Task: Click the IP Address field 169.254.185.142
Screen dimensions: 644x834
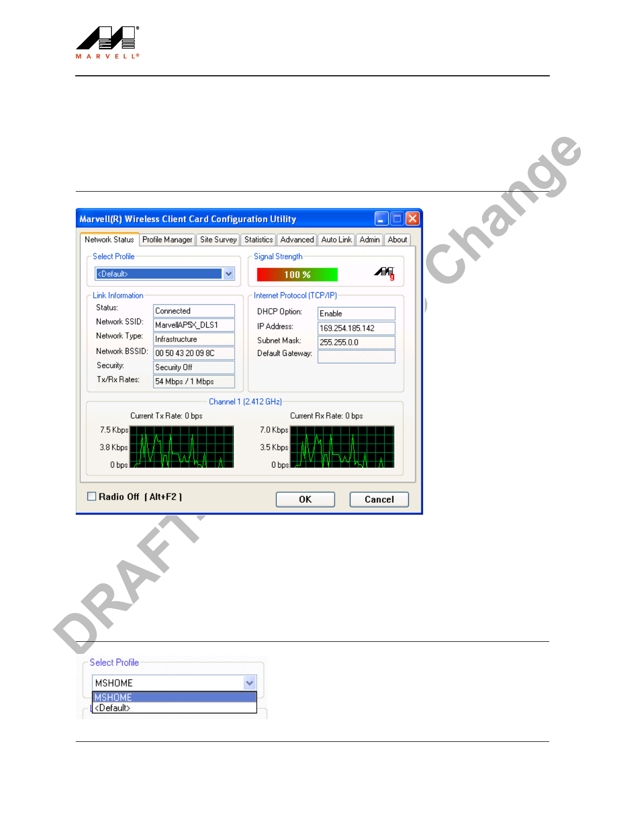Action: (x=357, y=329)
